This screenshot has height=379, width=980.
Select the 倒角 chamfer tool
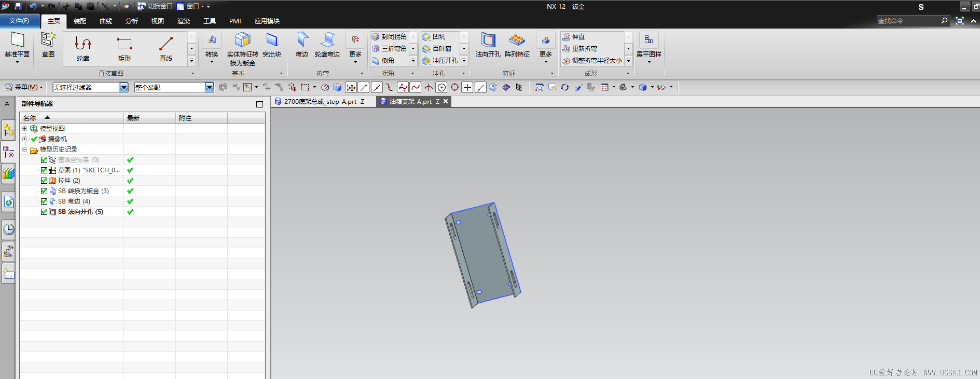[383, 61]
